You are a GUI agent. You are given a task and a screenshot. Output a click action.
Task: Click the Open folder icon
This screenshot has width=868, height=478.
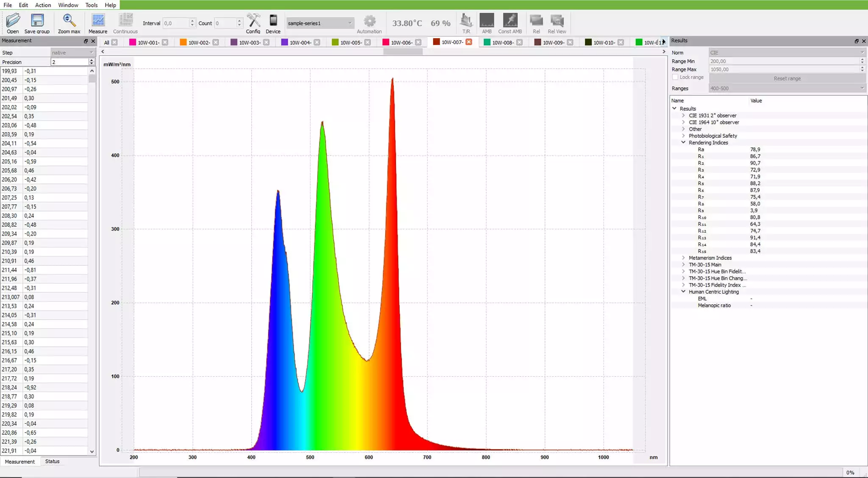pyautogui.click(x=13, y=20)
